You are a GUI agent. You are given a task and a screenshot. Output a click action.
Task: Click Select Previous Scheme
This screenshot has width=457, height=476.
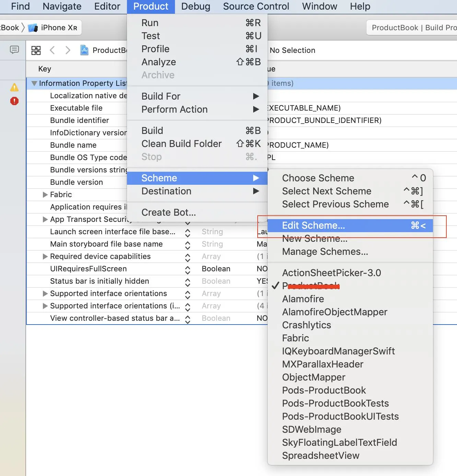click(x=350, y=204)
